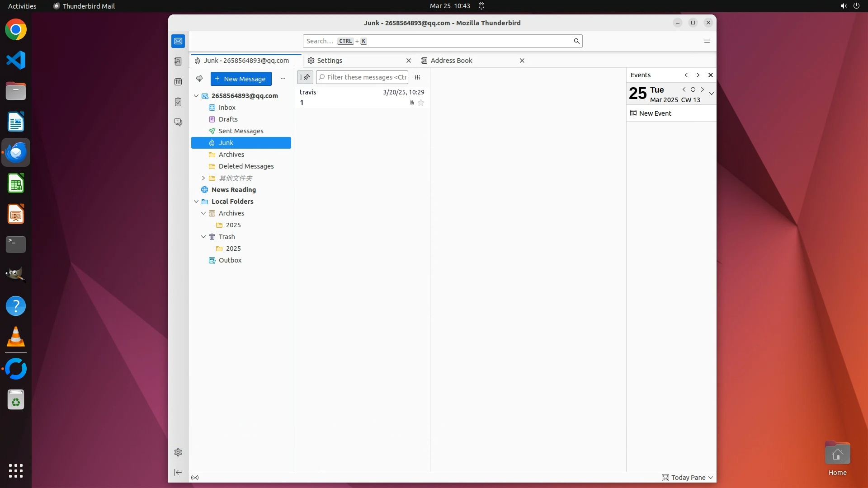Open the Tasks space icon
Viewport: 868px width, 488px height.
pyautogui.click(x=178, y=102)
